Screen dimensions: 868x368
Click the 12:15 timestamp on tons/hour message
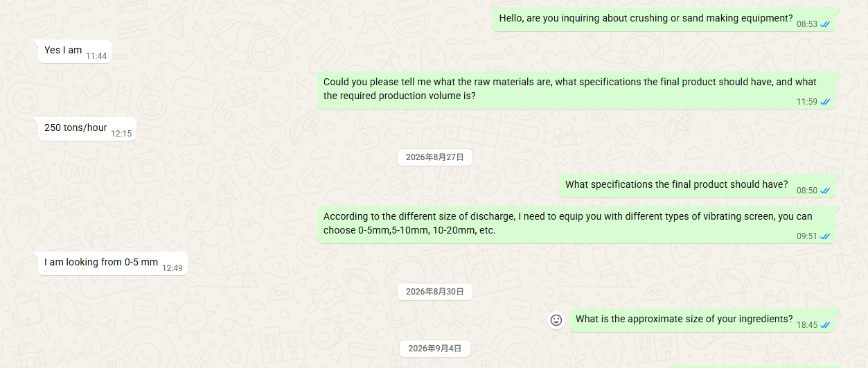click(x=121, y=134)
